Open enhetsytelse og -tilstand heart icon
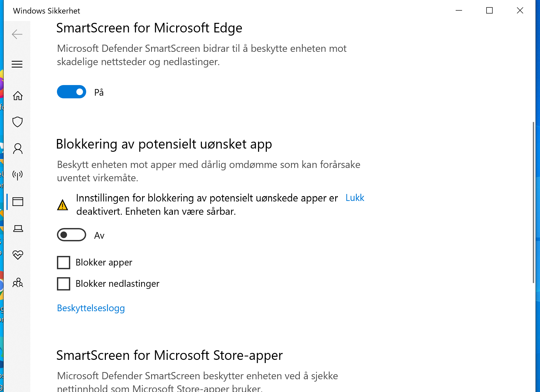 point(17,255)
